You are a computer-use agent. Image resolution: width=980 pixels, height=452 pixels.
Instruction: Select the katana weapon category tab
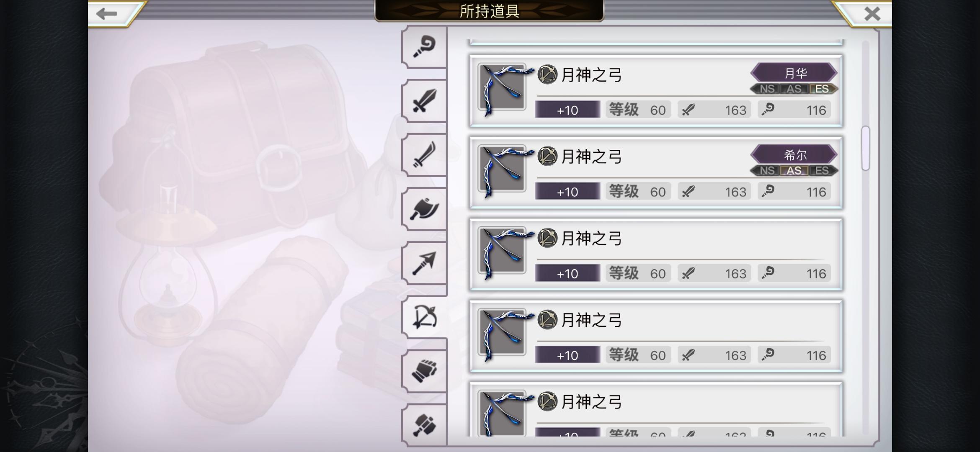coord(424,155)
